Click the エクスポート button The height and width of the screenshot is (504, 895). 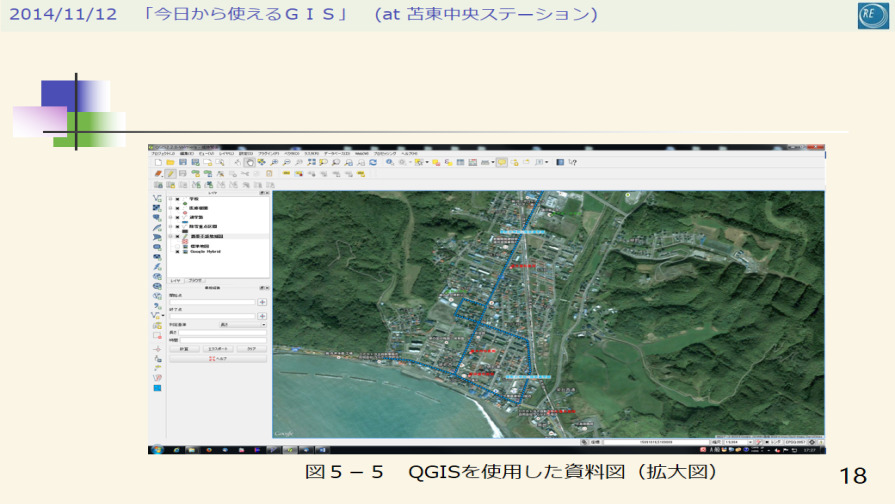221,349
